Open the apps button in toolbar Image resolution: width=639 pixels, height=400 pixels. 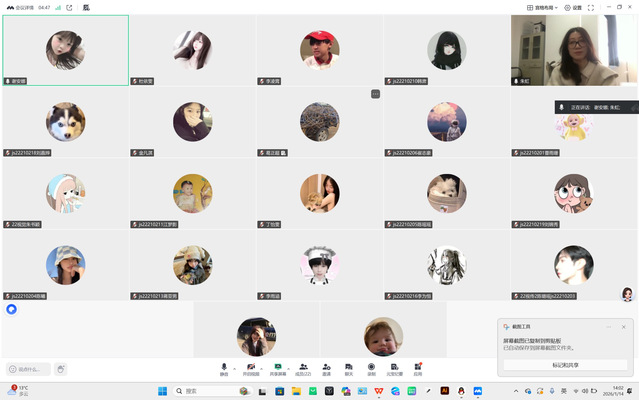coord(418,367)
